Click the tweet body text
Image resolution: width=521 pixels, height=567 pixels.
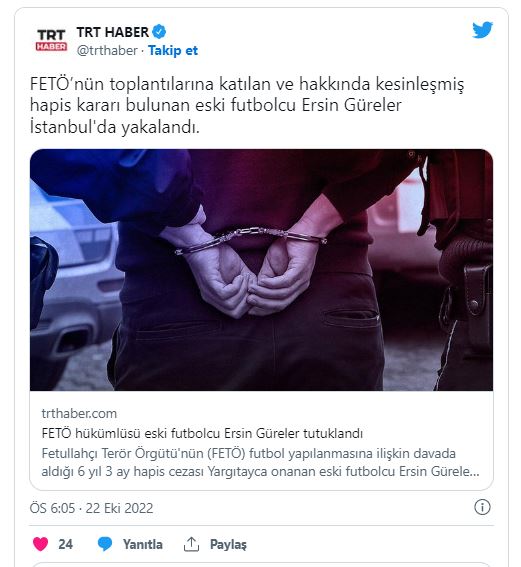pyautogui.click(x=247, y=106)
